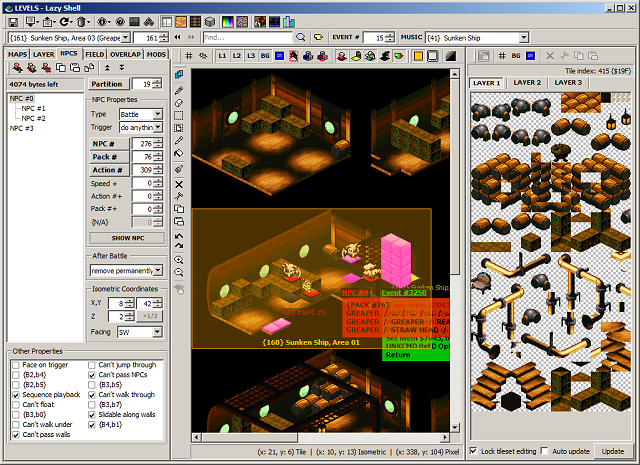This screenshot has height=465, width=640.
Task: Toggle 'Lock tileset editing' checkbox
Action: [474, 451]
